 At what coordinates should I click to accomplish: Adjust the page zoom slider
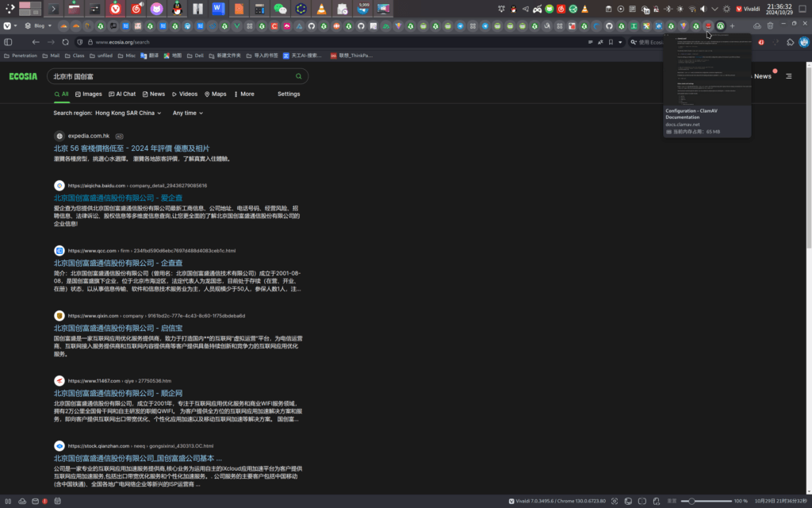(706, 502)
